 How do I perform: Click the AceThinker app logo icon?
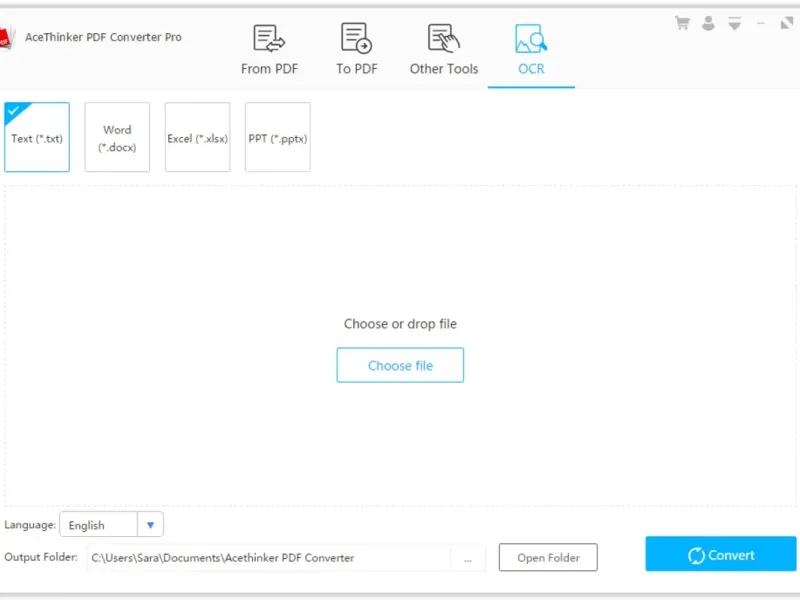[x=6, y=38]
